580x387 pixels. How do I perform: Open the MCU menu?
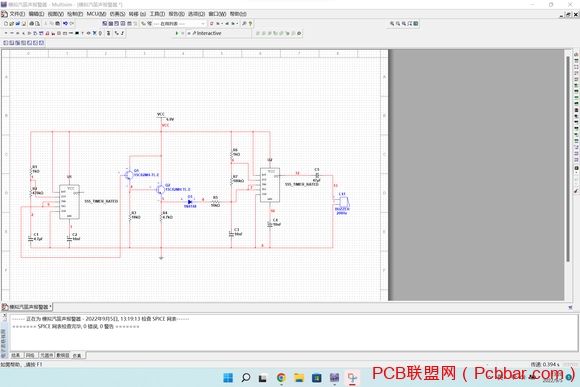coord(97,14)
